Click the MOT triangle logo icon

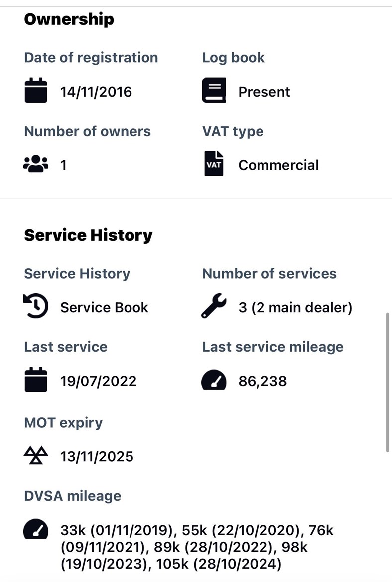[x=36, y=455]
